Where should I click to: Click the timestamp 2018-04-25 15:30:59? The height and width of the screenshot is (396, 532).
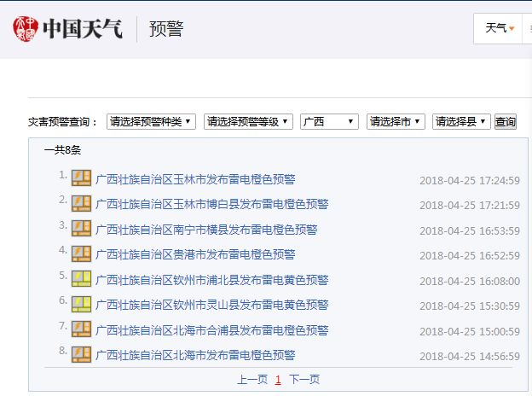coord(470,306)
